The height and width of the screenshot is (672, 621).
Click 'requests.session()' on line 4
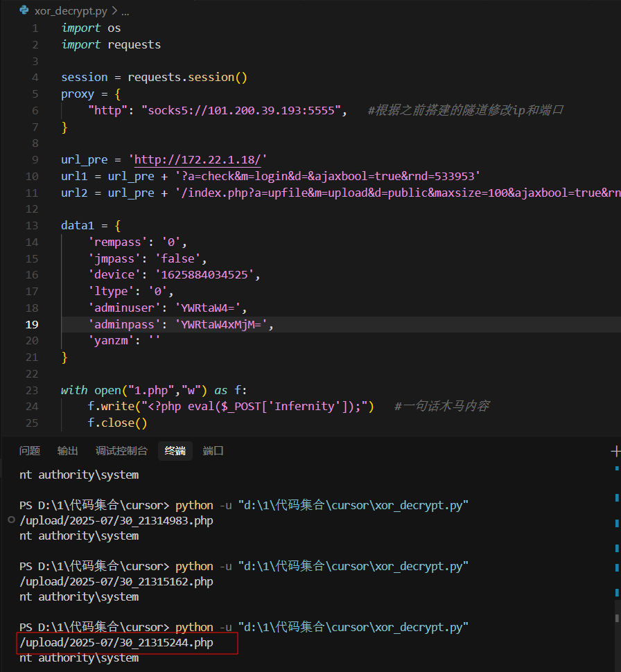click(187, 77)
